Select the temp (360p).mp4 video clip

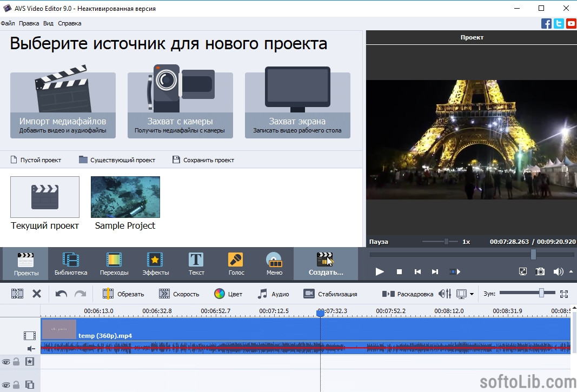(306, 329)
